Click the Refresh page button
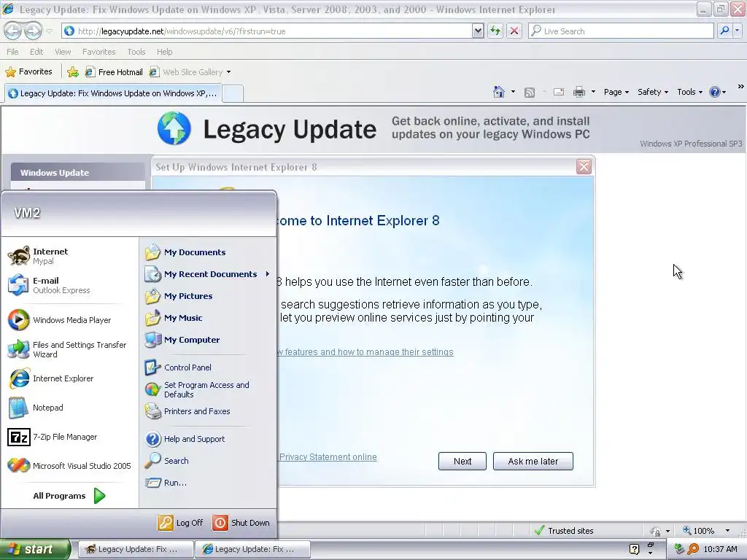This screenshot has height=560, width=747. 495,31
